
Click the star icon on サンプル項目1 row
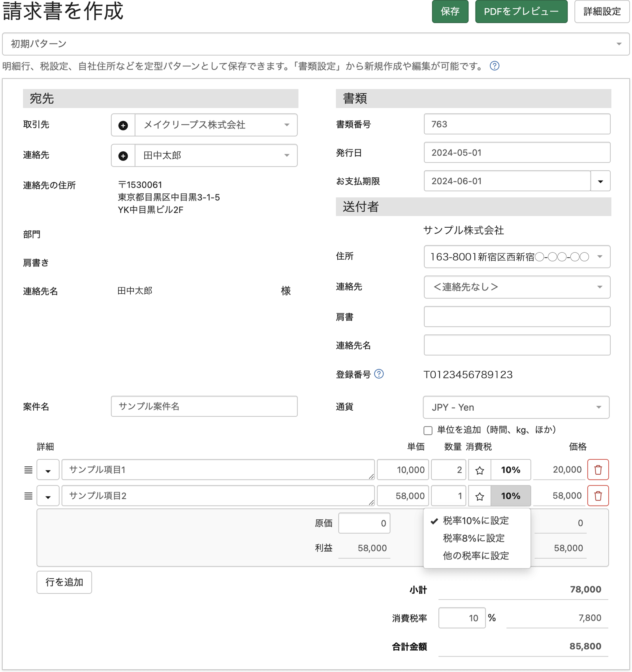coord(480,470)
